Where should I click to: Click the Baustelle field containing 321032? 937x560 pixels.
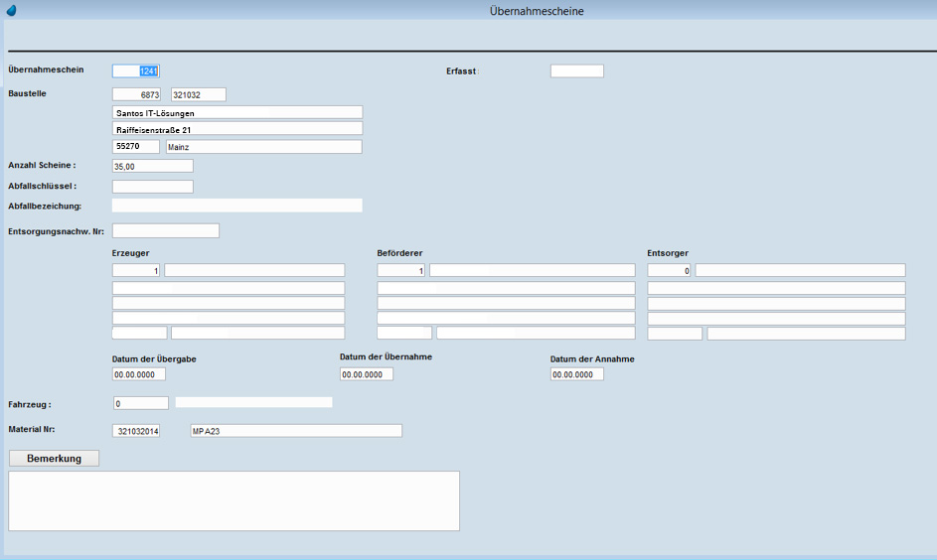tap(199, 94)
